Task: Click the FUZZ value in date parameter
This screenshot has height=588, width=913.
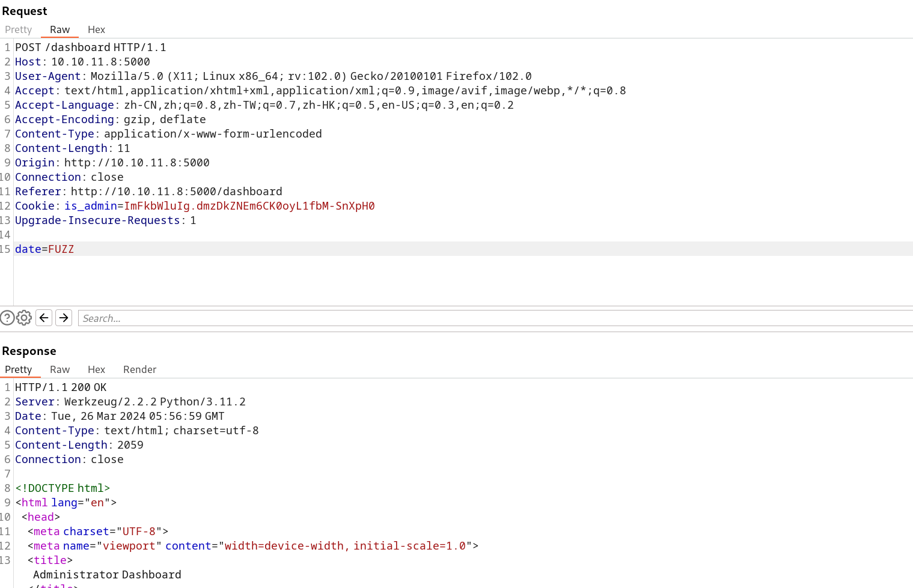Action: (61, 249)
